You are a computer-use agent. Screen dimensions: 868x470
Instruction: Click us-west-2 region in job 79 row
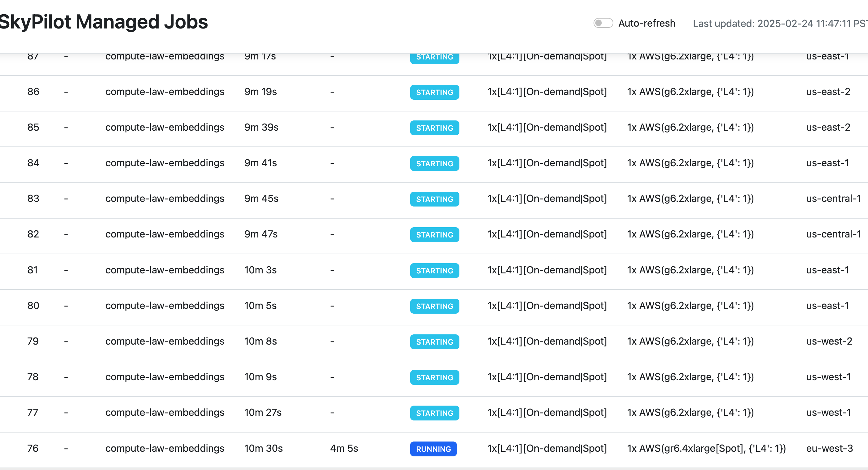[x=829, y=341]
